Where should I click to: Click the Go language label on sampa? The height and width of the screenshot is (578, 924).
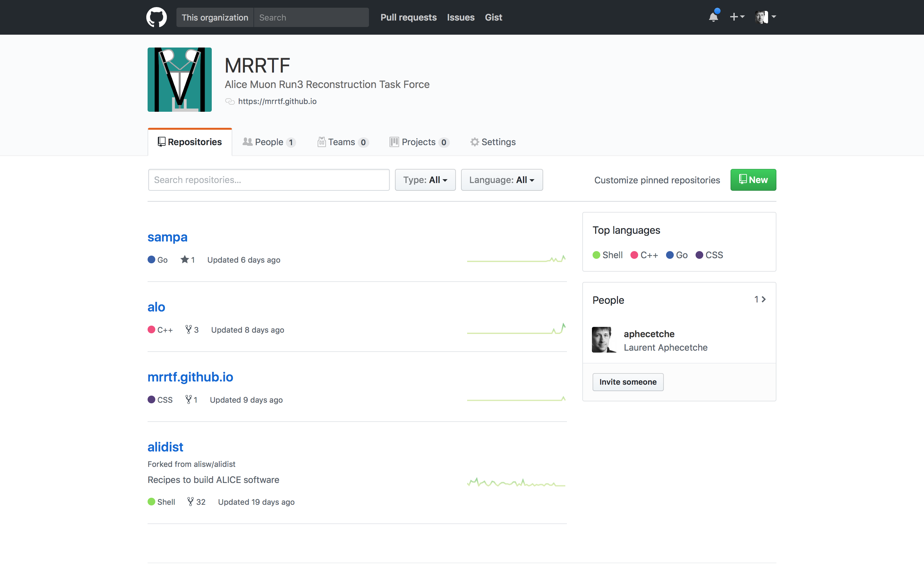pos(158,260)
